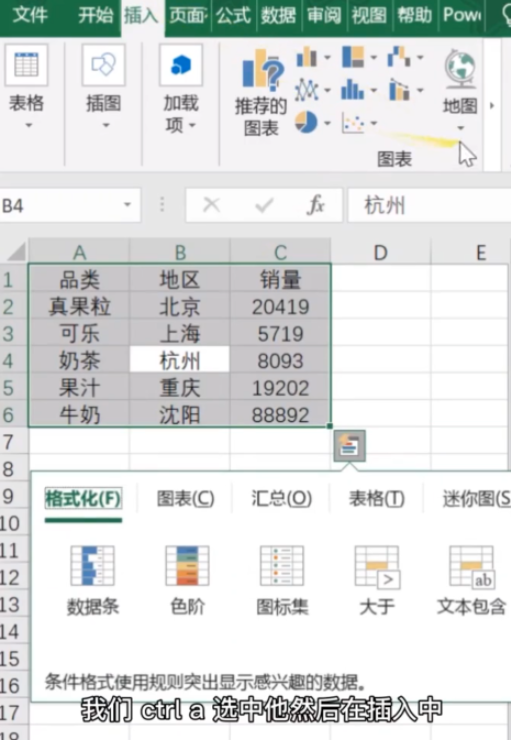Expand the 插图 dropdown arrow
This screenshot has width=511, height=740.
click(x=106, y=126)
